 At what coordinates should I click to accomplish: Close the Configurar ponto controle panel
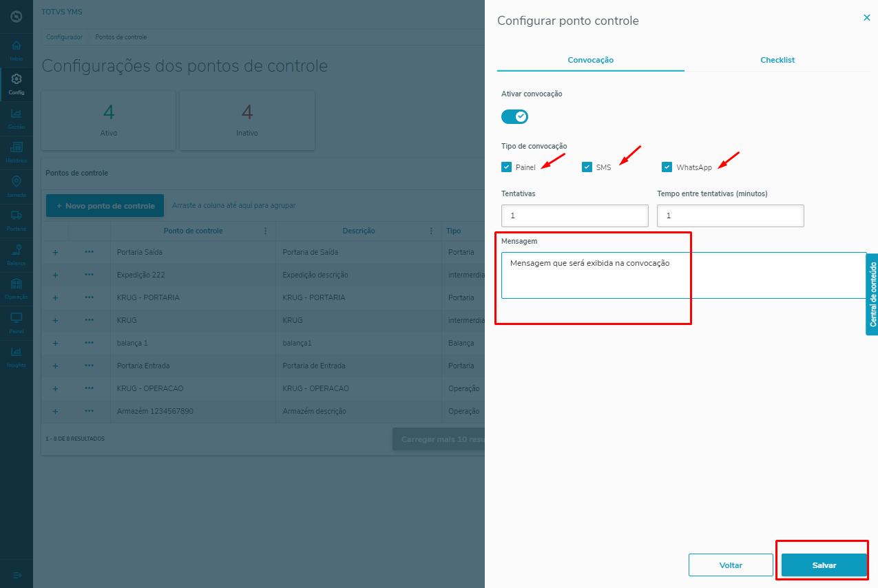point(867,18)
